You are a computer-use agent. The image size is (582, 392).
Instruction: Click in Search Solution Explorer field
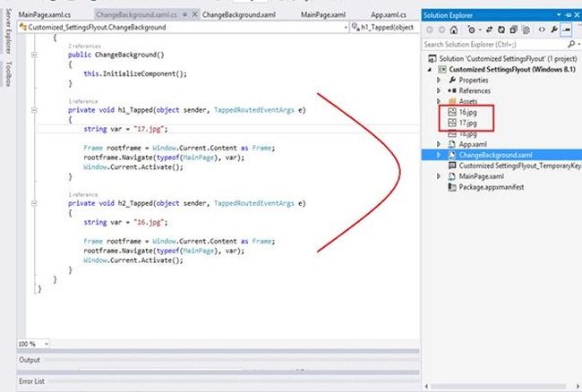495,45
